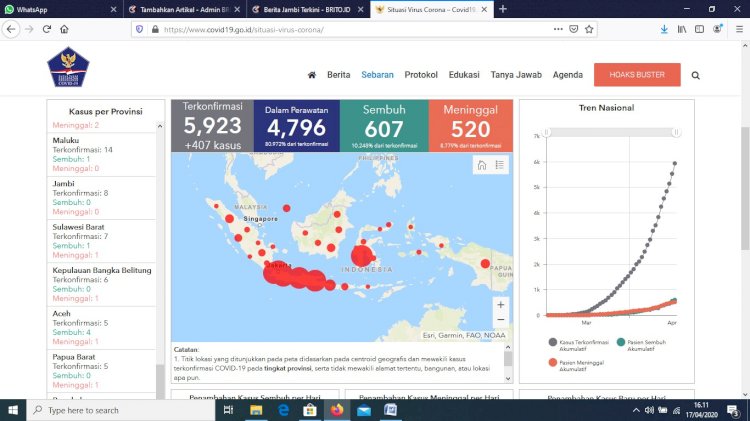Reload the current page
750x421 pixels.
[x=46, y=29]
